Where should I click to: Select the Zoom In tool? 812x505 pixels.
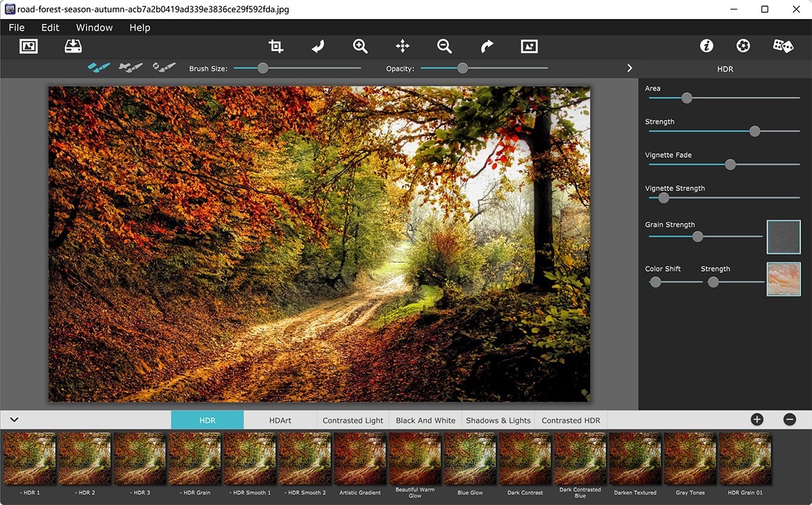[x=360, y=46]
